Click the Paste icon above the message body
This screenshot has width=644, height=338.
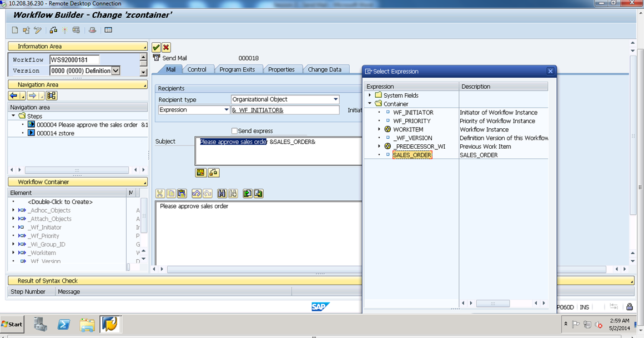[182, 193]
